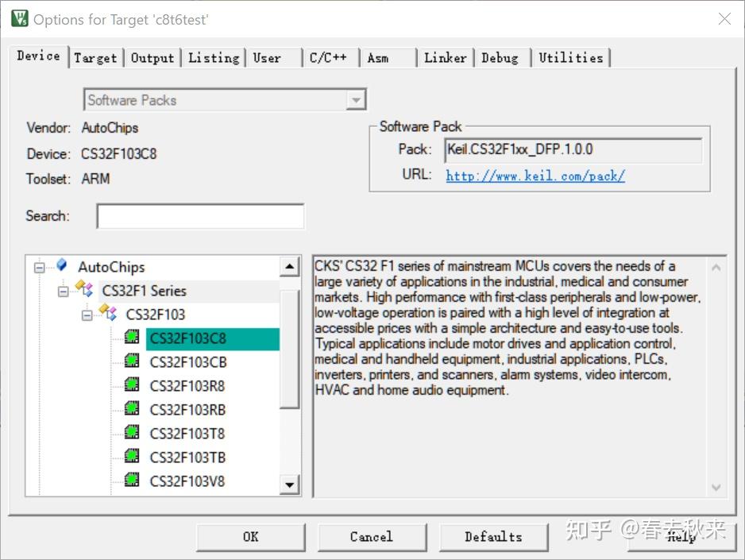Switch to the Target tab

click(95, 58)
